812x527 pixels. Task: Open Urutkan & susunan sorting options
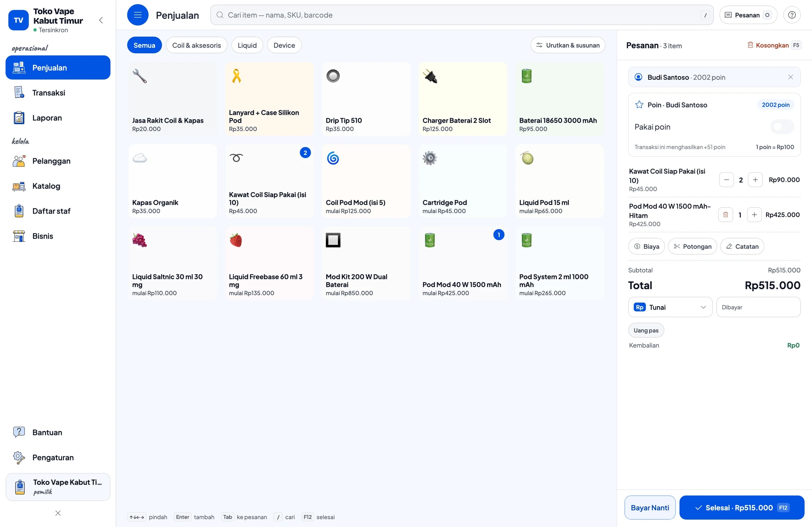click(x=568, y=45)
